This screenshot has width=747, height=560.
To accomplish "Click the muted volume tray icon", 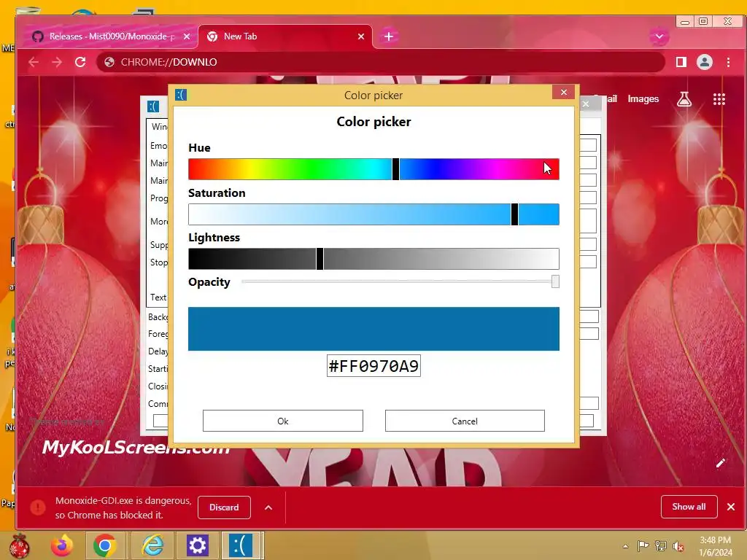I will 678,546.
